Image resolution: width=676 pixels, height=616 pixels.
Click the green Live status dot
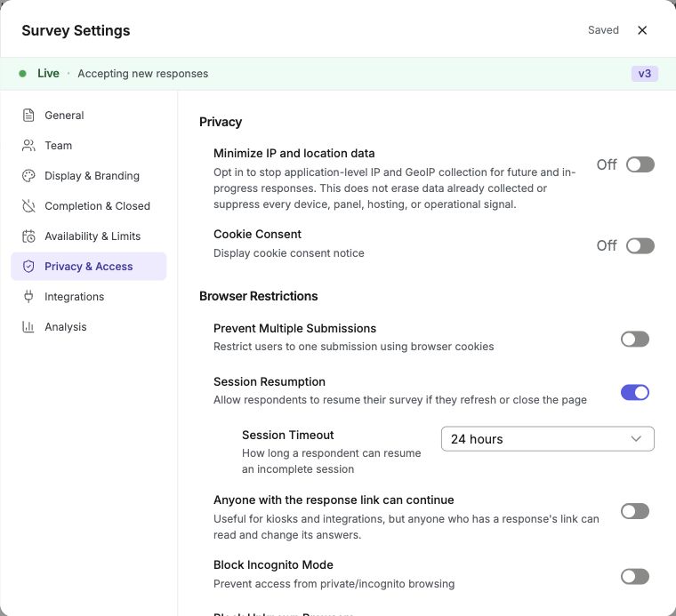22,74
